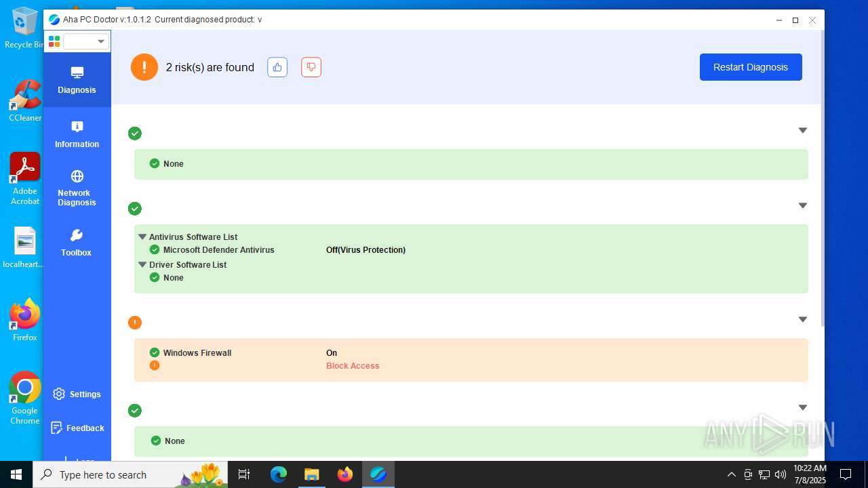Click the Block Access warning text

pyautogui.click(x=353, y=366)
